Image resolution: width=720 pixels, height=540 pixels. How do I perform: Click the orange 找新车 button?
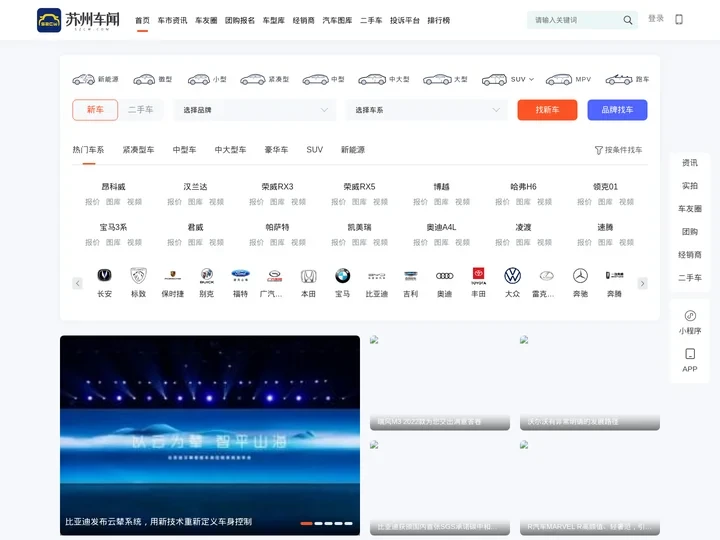[x=547, y=110]
